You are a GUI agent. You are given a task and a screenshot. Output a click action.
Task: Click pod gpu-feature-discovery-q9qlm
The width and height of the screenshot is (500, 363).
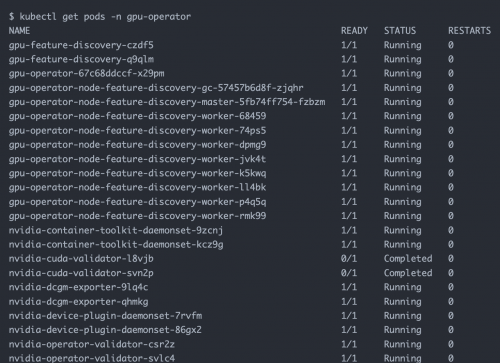(81, 59)
